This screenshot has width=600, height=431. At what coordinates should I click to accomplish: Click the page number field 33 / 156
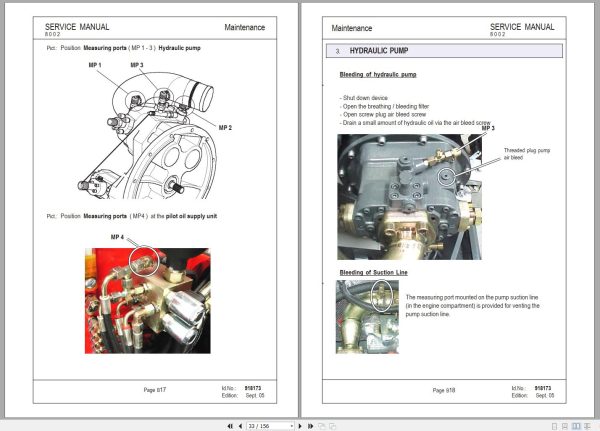point(268,426)
